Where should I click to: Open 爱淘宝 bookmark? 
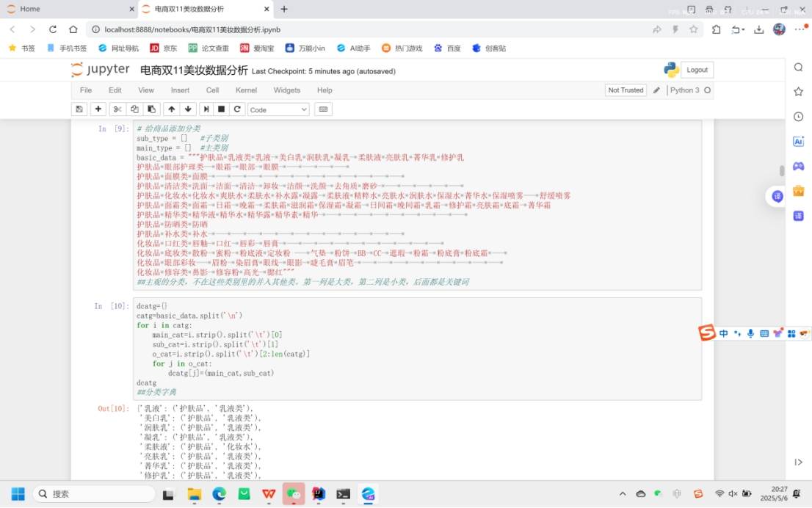pos(257,48)
